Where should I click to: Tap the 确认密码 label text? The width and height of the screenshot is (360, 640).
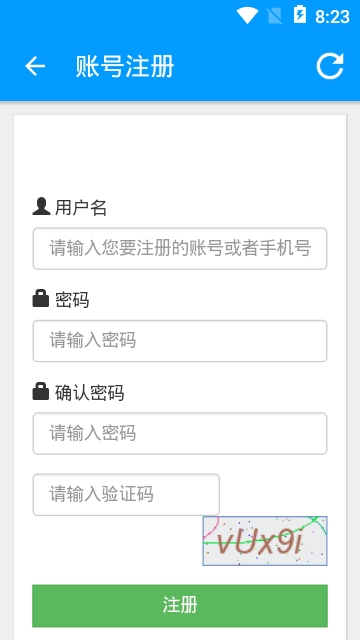(x=89, y=393)
